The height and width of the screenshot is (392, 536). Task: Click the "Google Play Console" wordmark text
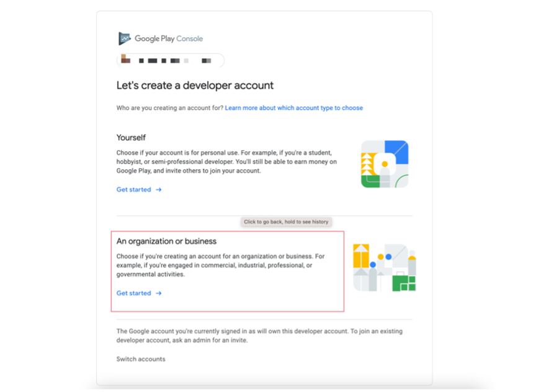tap(169, 38)
